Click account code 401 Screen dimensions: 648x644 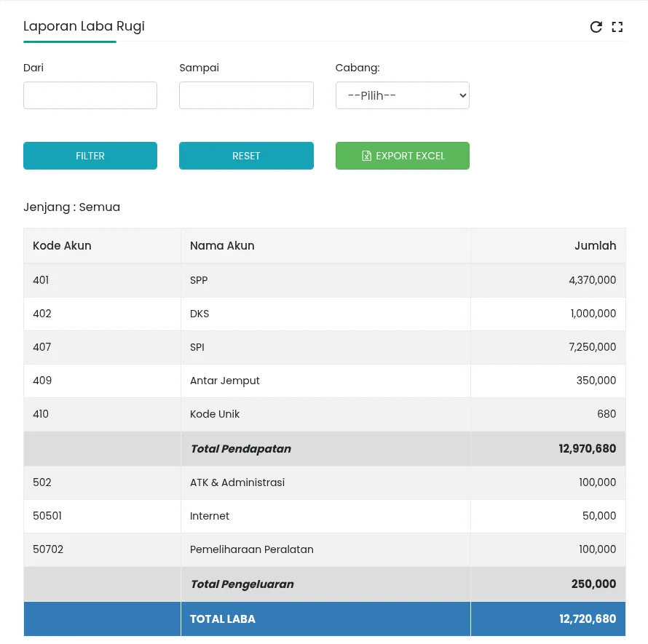[41, 280]
